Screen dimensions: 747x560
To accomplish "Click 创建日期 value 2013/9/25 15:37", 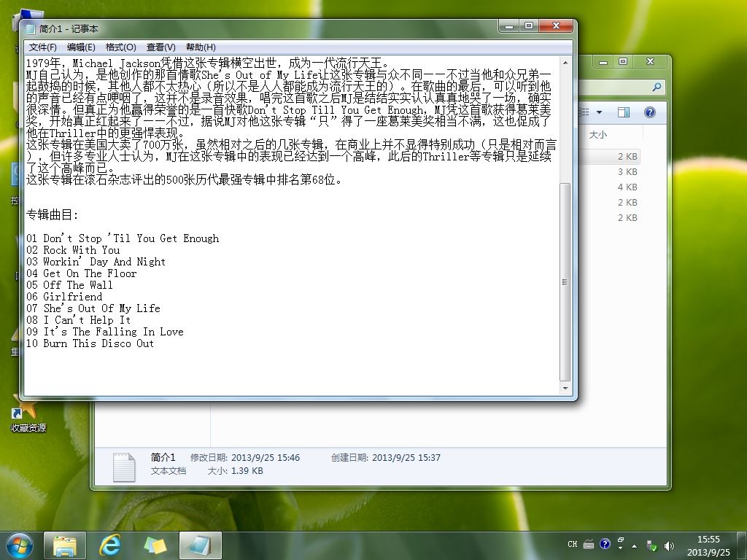I will coord(406,458).
